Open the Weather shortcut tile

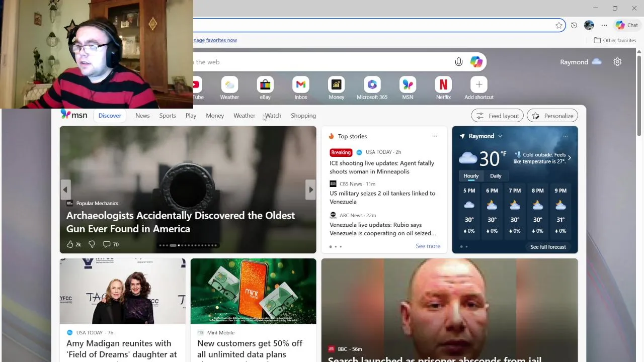[x=229, y=88]
